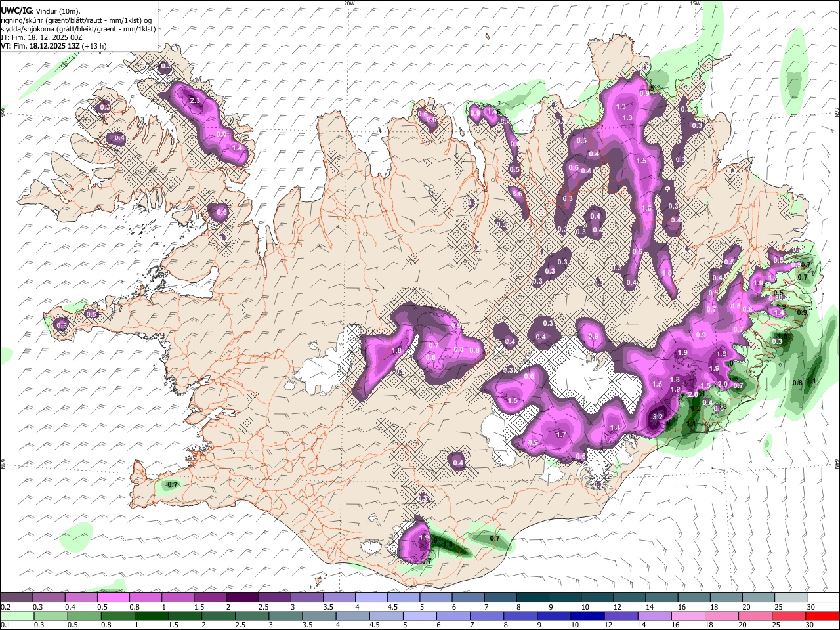Pick the darkest purple 2 swatch in upper legend
The height and width of the screenshot is (630, 840).
242,598
